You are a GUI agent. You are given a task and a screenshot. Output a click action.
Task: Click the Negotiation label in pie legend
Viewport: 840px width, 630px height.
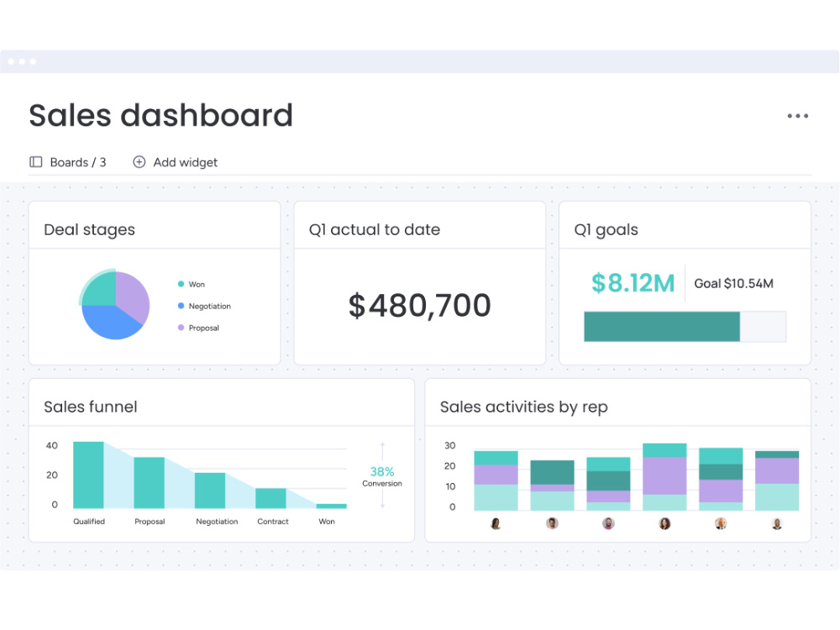[x=209, y=307]
